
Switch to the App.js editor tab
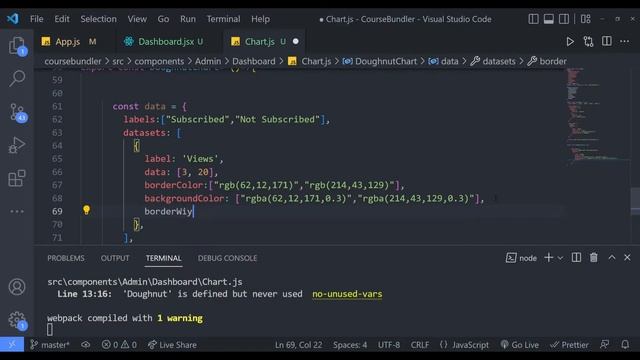pyautogui.click(x=69, y=42)
